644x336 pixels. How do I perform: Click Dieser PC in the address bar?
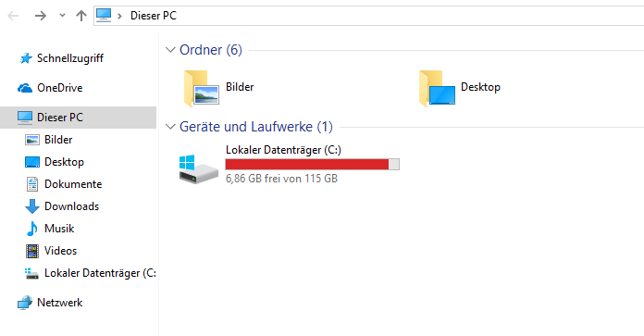[154, 16]
